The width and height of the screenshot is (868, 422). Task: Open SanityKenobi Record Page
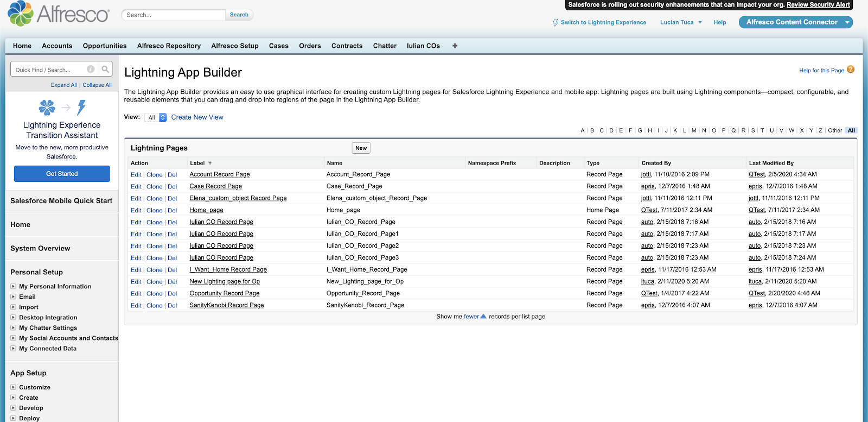227,305
